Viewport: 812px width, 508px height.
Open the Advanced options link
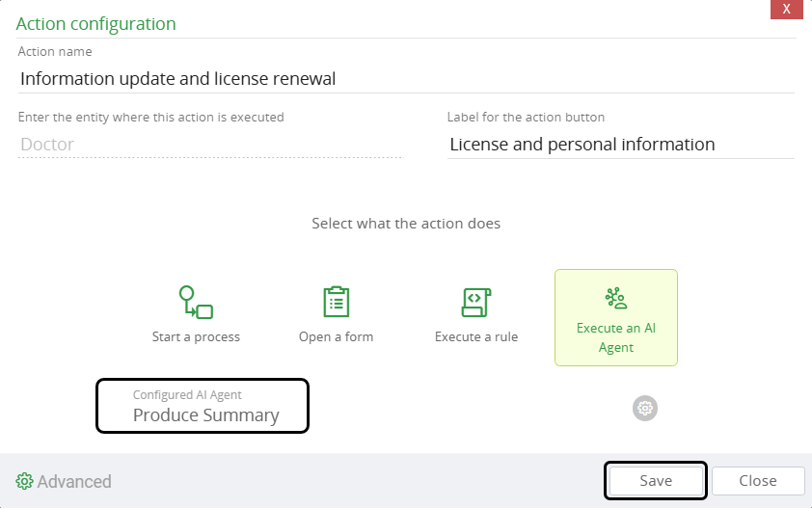pyautogui.click(x=74, y=482)
